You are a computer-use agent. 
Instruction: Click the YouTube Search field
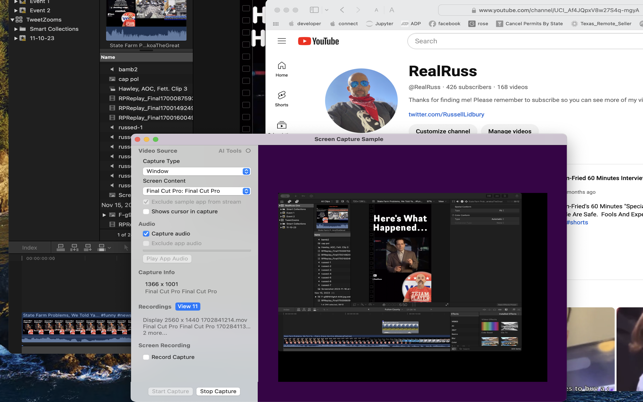point(525,41)
